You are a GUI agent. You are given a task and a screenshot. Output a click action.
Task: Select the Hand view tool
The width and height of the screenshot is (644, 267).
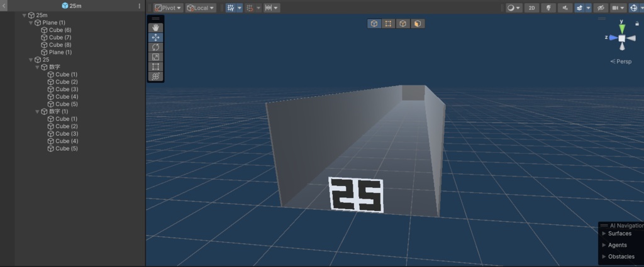point(156,28)
